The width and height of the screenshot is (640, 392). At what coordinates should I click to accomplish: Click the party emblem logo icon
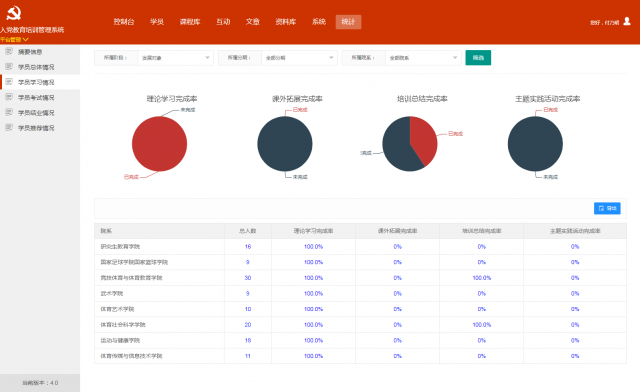pos(13,13)
